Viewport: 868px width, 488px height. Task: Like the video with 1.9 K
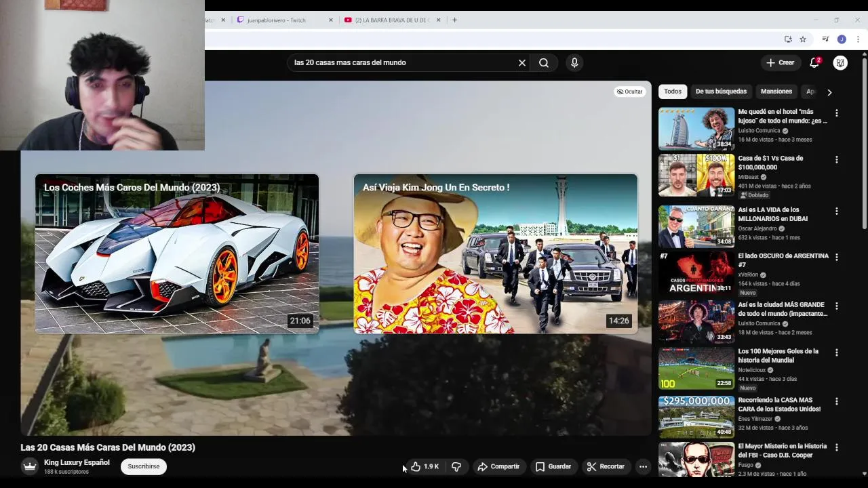(x=425, y=466)
